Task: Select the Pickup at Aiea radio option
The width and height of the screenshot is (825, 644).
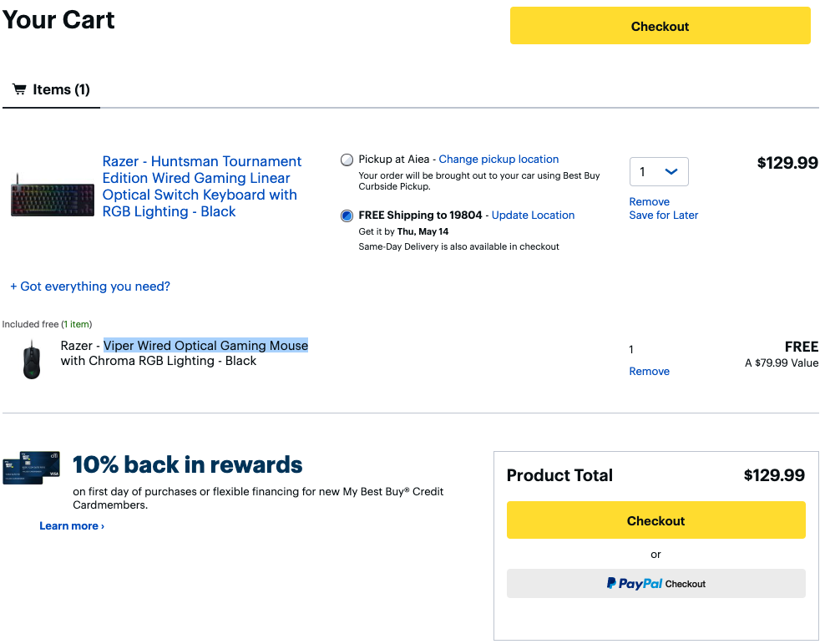Action: (x=347, y=160)
